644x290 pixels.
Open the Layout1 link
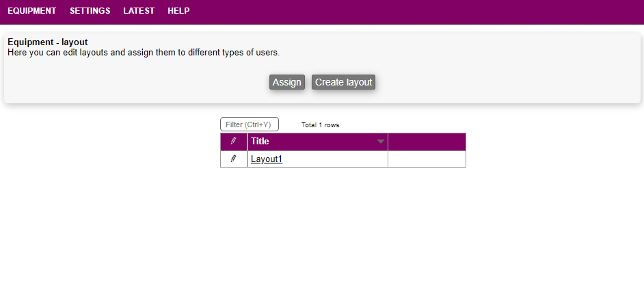[267, 159]
